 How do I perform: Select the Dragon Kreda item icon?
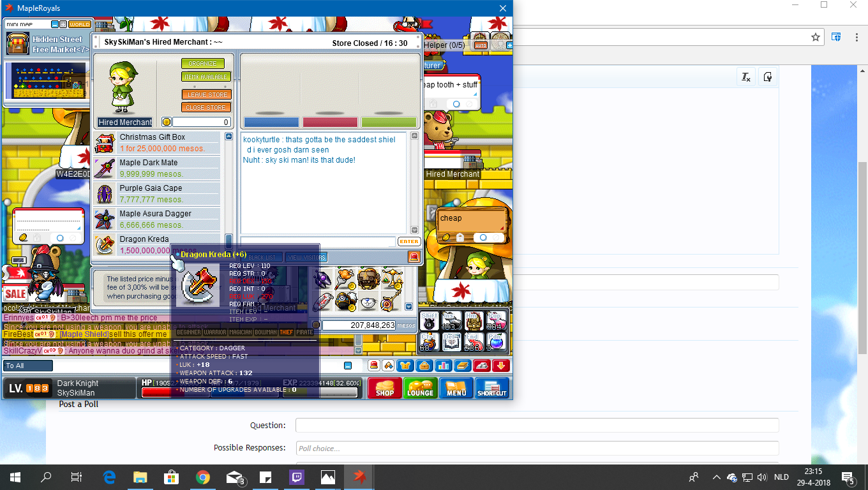pyautogui.click(x=105, y=245)
